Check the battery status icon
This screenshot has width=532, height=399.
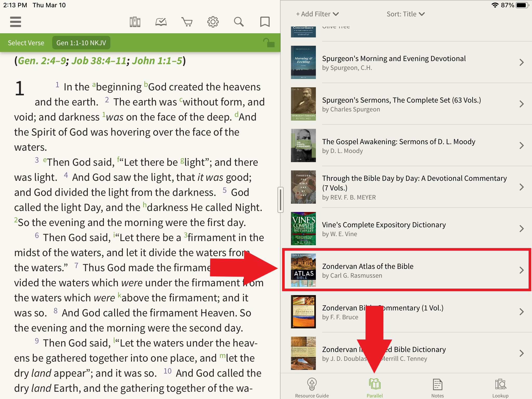[x=522, y=5]
